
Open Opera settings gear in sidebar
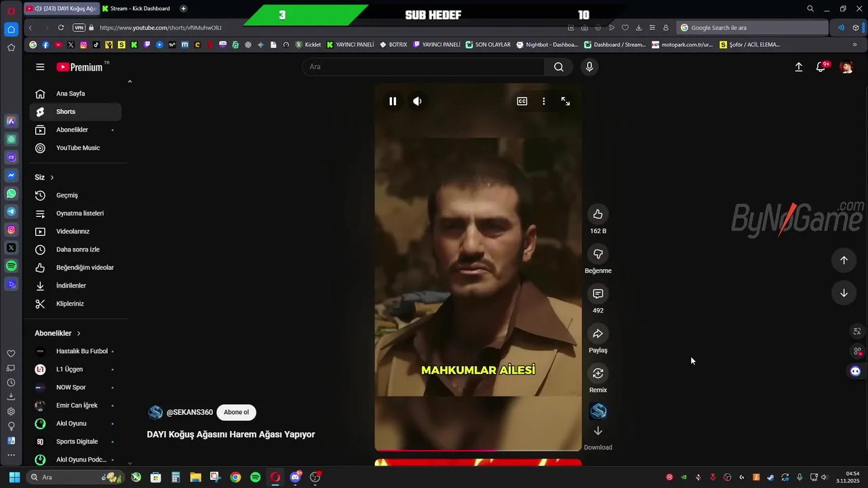[x=11, y=411]
